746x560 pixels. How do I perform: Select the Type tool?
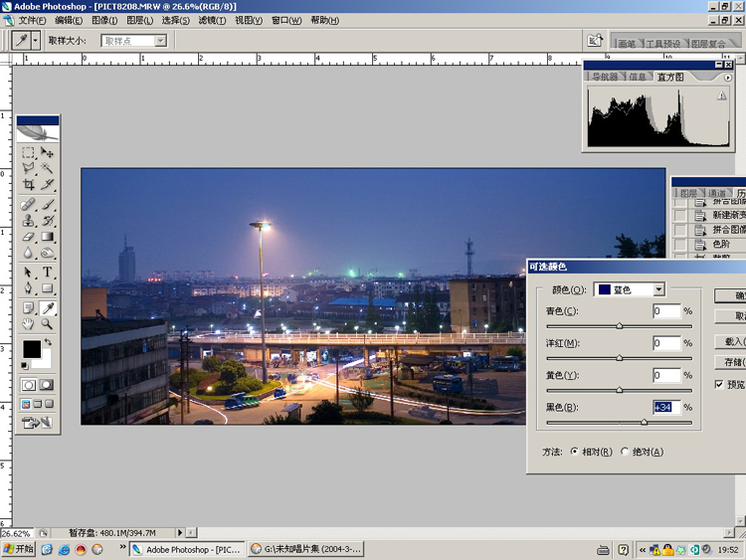point(47,273)
